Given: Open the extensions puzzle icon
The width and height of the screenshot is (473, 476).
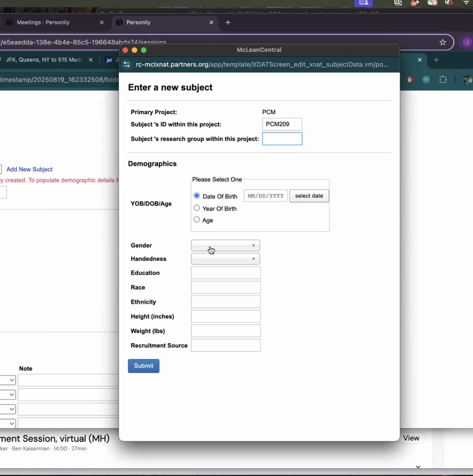Looking at the screenshot, I should [443, 79].
